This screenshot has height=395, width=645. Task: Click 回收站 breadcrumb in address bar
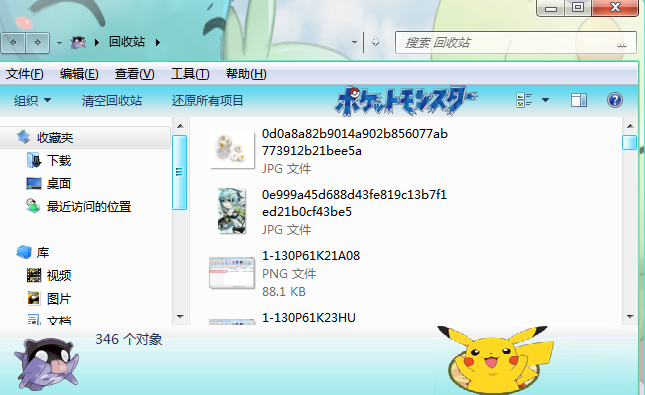127,42
